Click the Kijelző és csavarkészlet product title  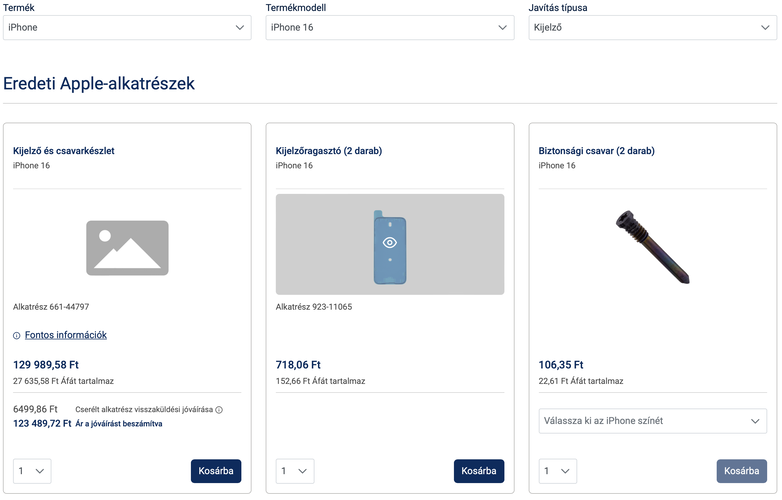tap(64, 151)
